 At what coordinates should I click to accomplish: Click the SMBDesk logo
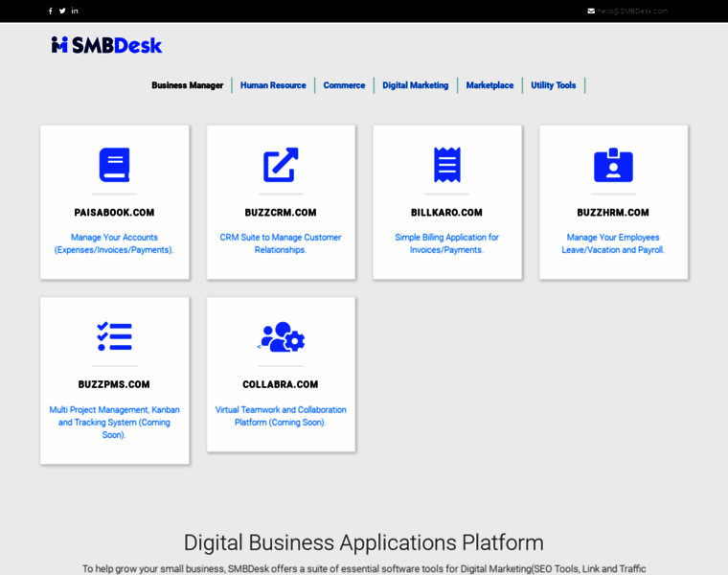(106, 45)
